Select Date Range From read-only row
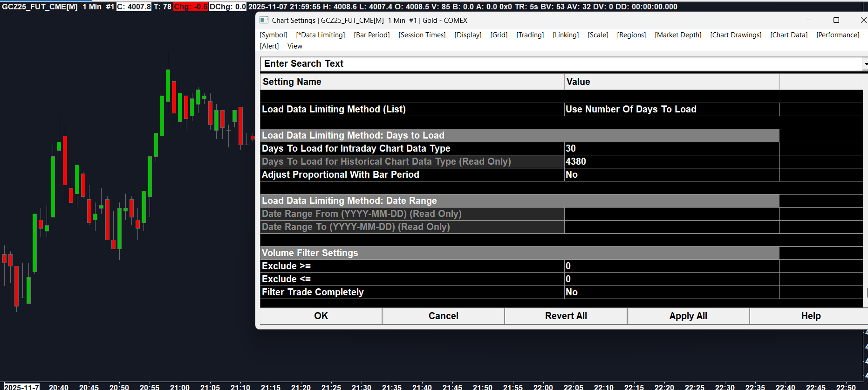868x390 pixels. tap(412, 214)
